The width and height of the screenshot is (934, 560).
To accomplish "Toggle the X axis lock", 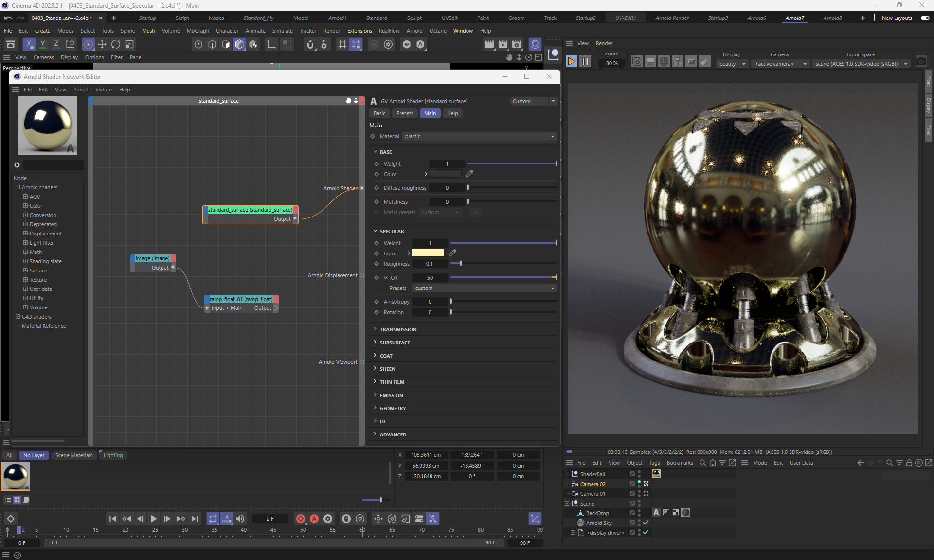I will (x=29, y=44).
